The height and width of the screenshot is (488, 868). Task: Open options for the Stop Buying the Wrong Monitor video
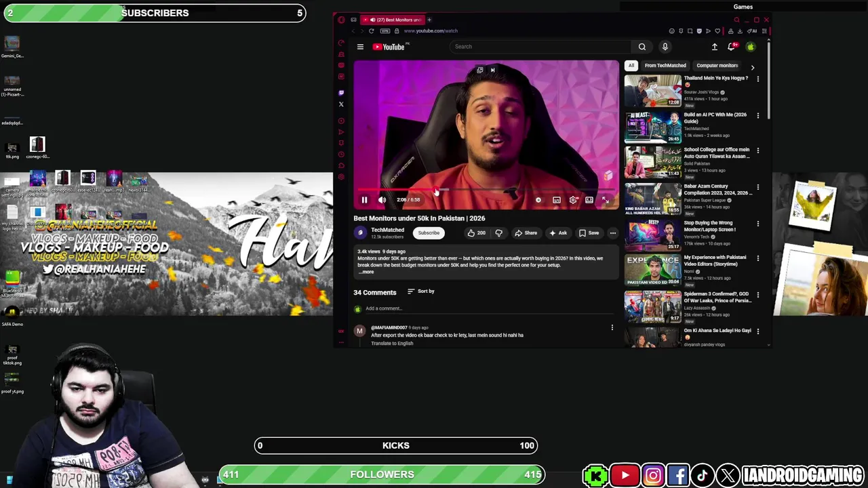tap(757, 224)
